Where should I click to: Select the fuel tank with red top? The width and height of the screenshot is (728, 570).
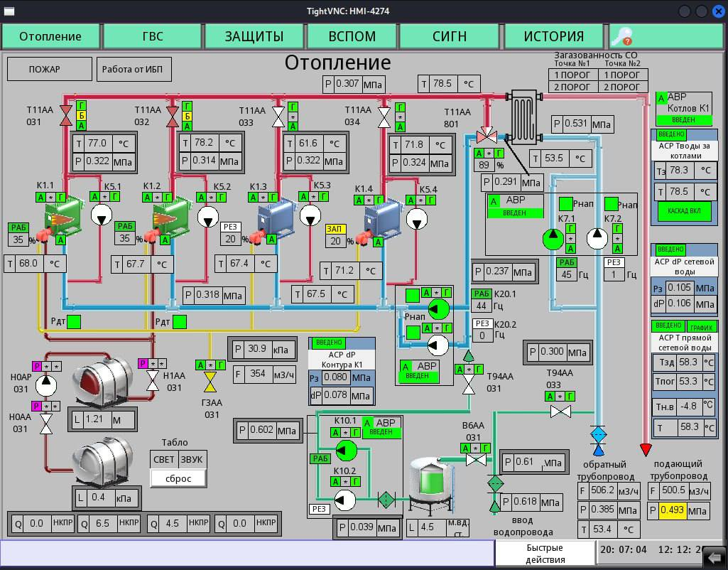103,380
